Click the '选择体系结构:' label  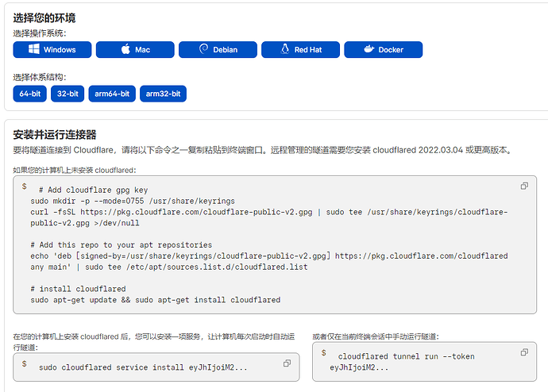point(40,77)
